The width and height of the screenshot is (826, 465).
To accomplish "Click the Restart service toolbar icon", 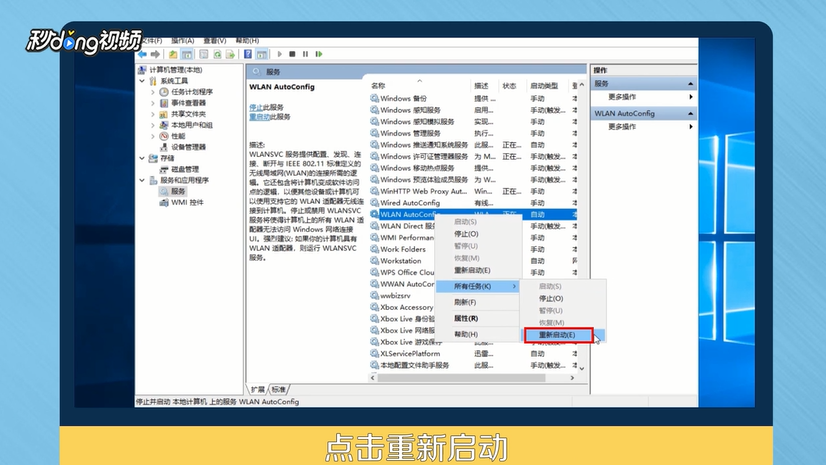I will (x=319, y=54).
